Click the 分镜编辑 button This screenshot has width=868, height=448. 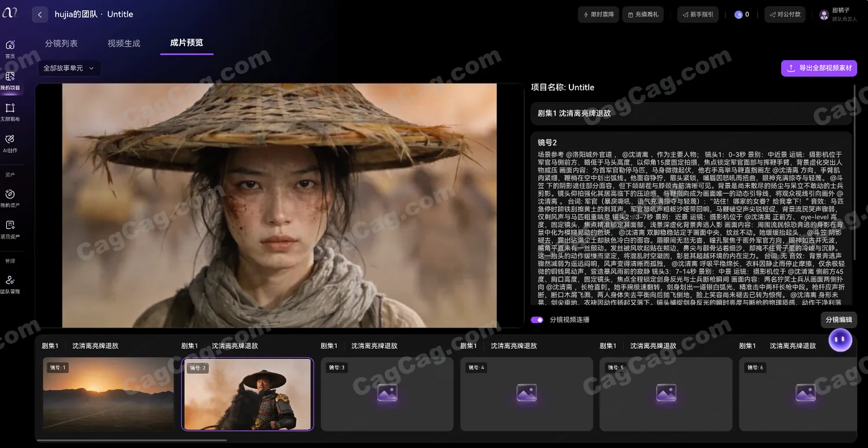tap(838, 320)
